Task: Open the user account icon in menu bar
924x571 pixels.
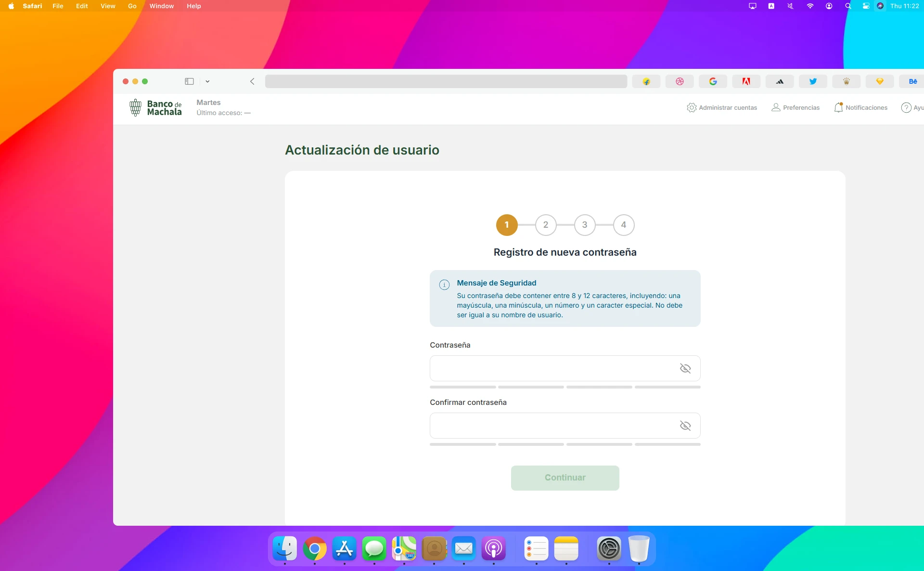Action: pos(829,6)
